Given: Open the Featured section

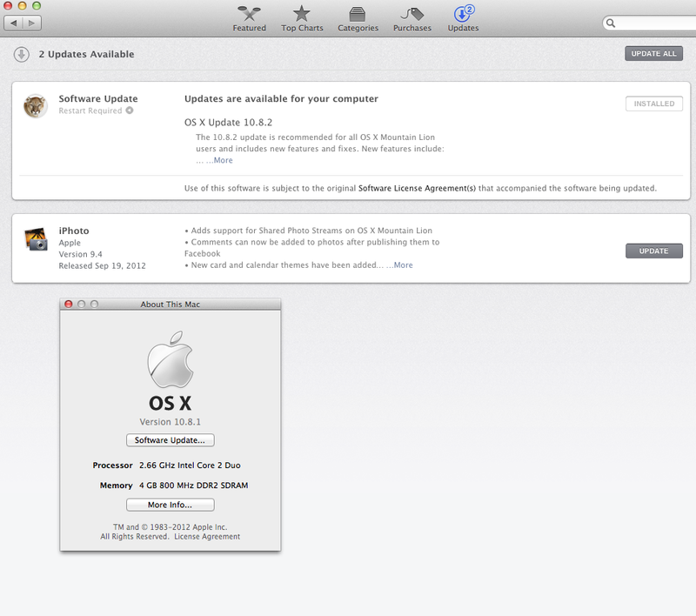Looking at the screenshot, I should tap(249, 19).
